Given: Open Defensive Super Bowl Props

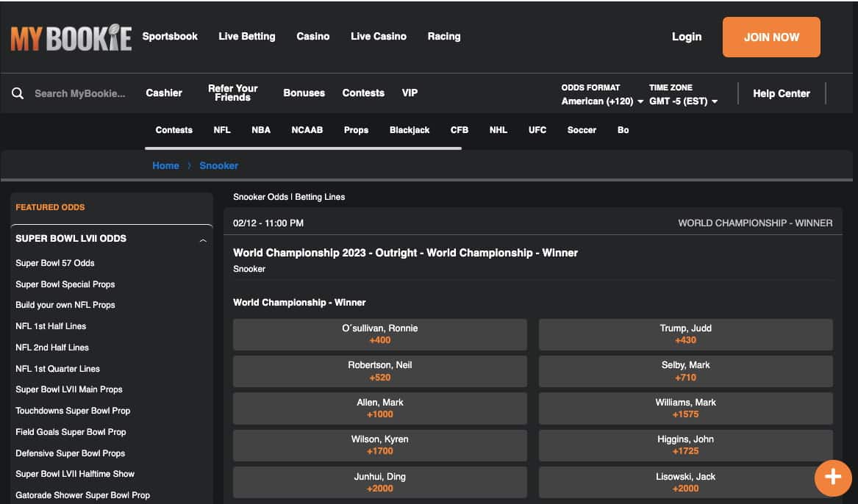Looking at the screenshot, I should [70, 454].
